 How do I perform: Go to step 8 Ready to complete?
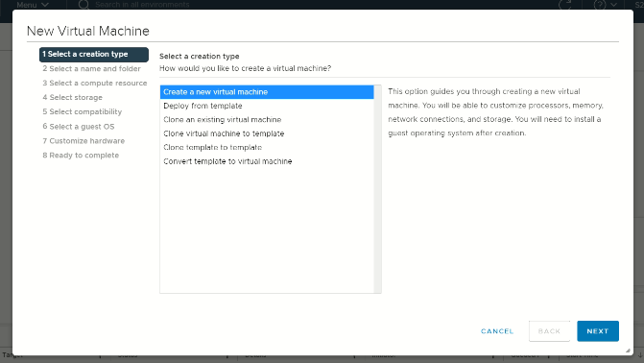pos(81,156)
